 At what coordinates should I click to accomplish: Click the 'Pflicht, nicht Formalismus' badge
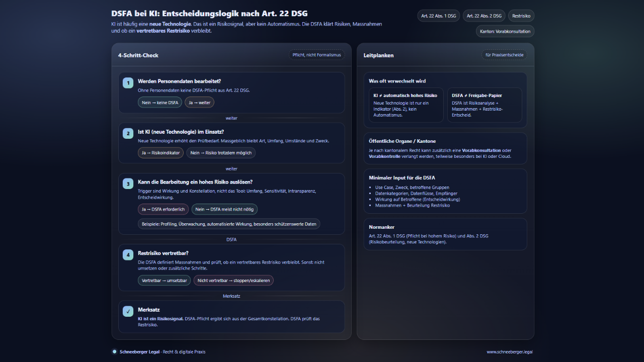316,55
